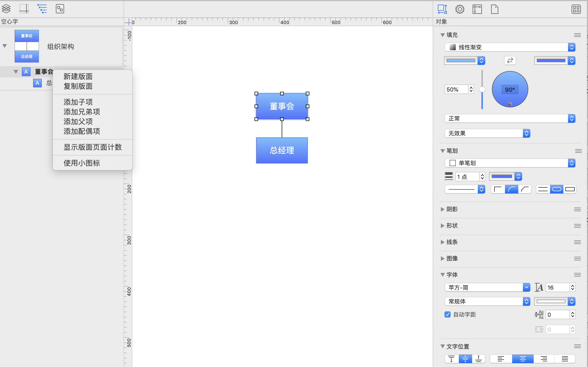Align text to the right horizontally
The height and width of the screenshot is (367, 588).
544,359
